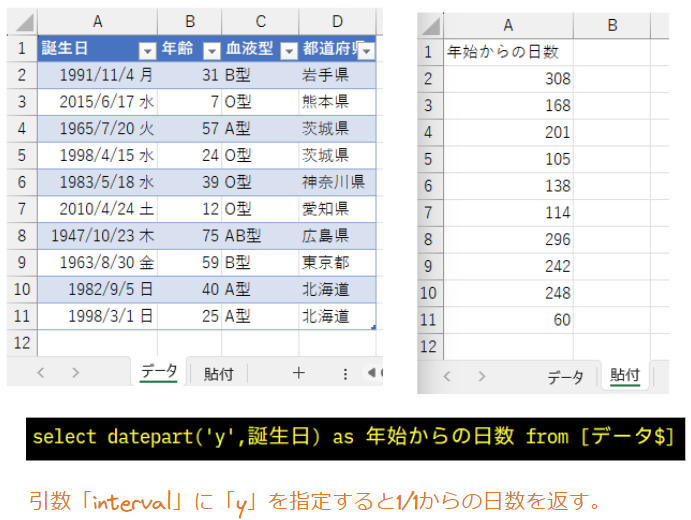Image resolution: width=691 pixels, height=520 pixels.
Task: Select row 1 header in right workbook
Action: 428,52
